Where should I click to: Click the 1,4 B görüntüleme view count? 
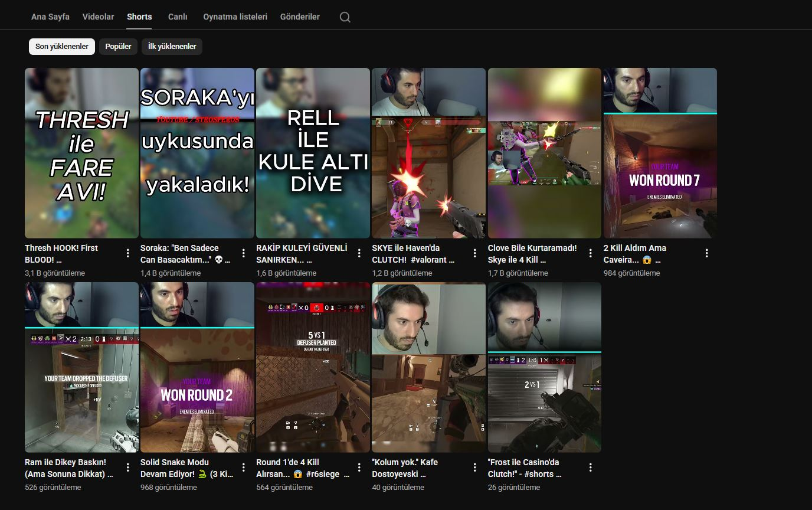tap(171, 273)
